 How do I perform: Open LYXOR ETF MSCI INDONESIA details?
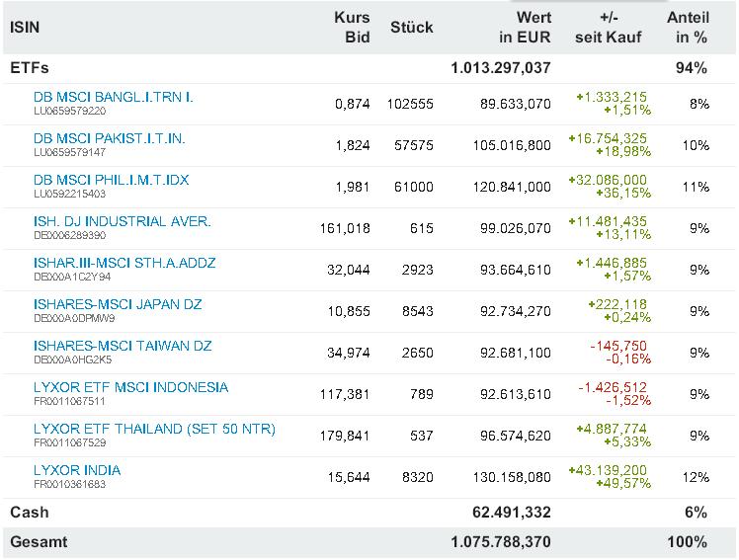click(130, 387)
